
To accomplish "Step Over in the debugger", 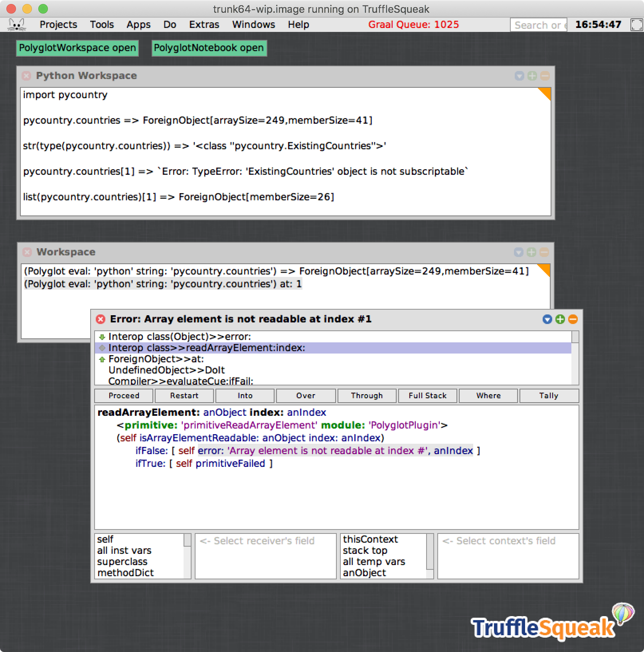I will pyautogui.click(x=306, y=396).
